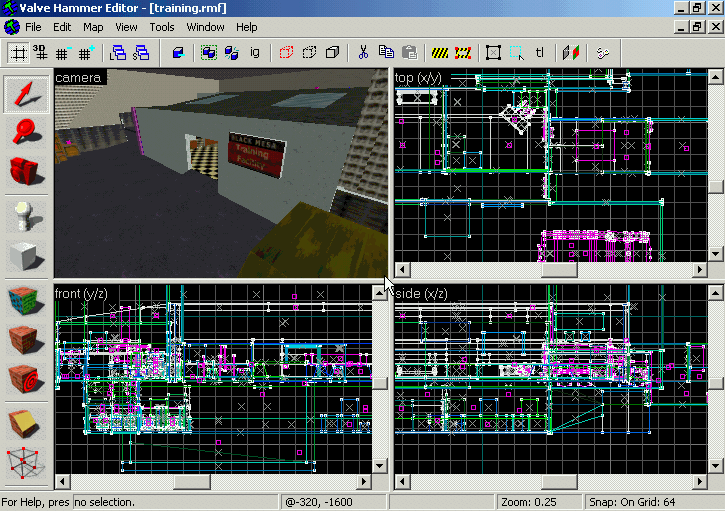Screen dimensions: 725x511
Task: Open the File menu
Action: (x=33, y=27)
